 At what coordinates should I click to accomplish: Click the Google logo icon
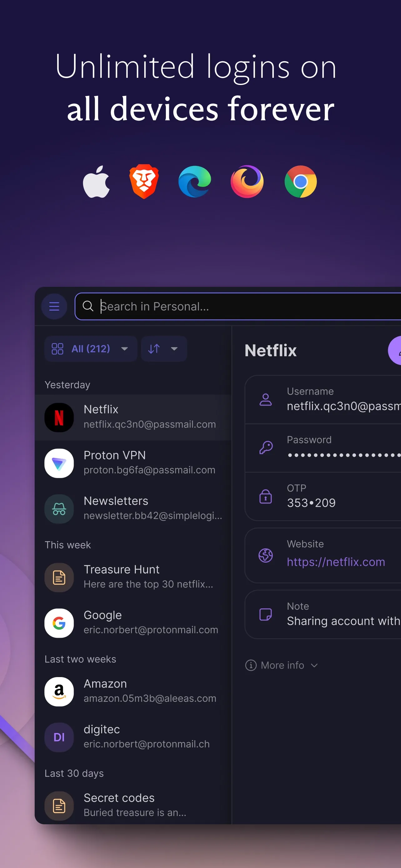click(x=59, y=623)
